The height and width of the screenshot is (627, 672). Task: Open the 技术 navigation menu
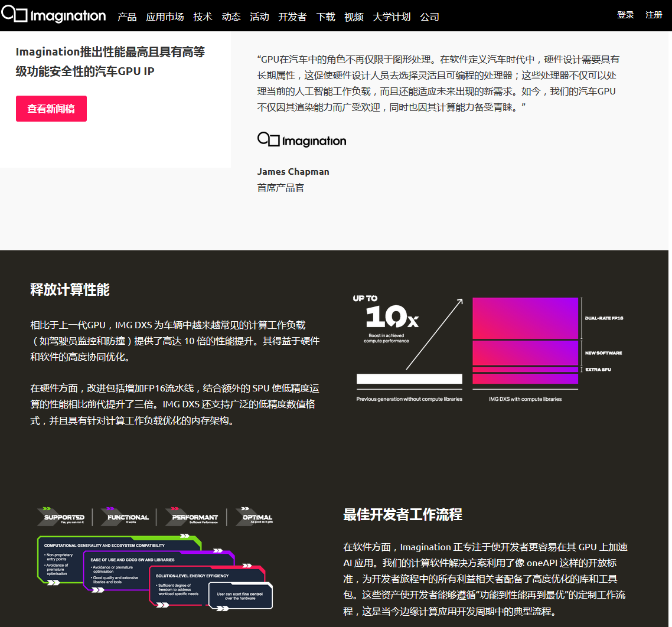(203, 17)
